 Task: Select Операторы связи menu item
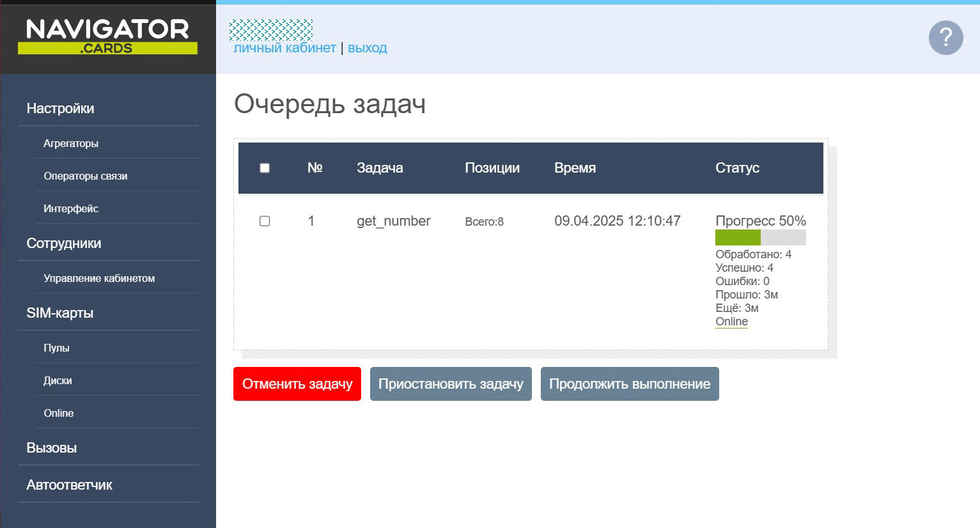(x=86, y=176)
